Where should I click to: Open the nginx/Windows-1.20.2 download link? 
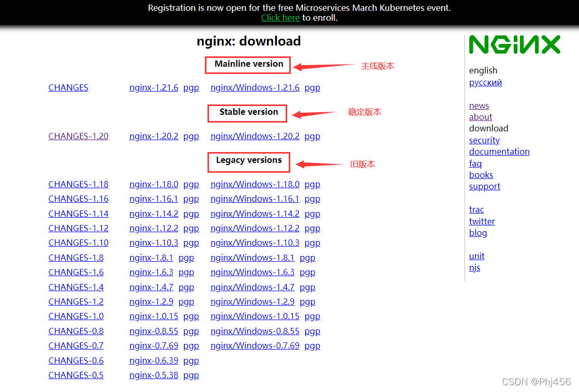coord(255,136)
